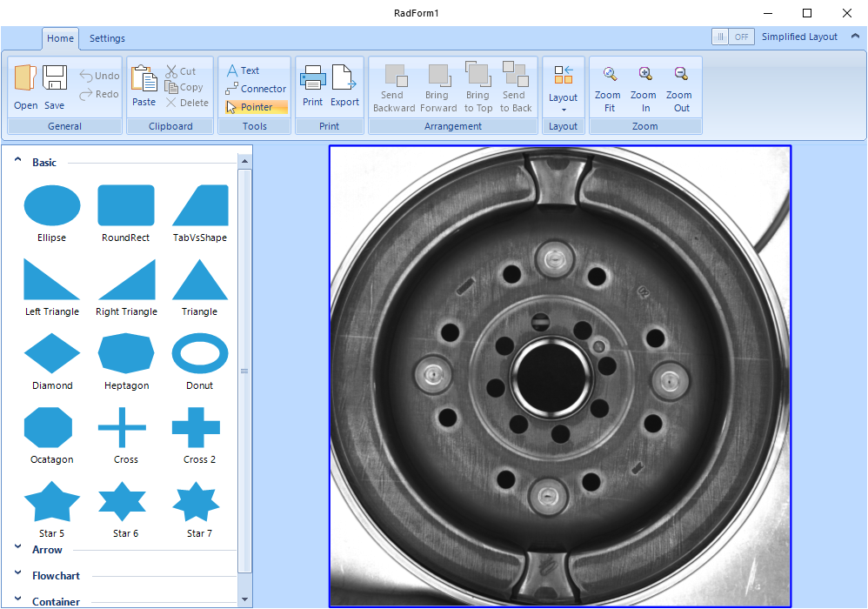Zoom in with the Zoom In icon

(x=644, y=75)
